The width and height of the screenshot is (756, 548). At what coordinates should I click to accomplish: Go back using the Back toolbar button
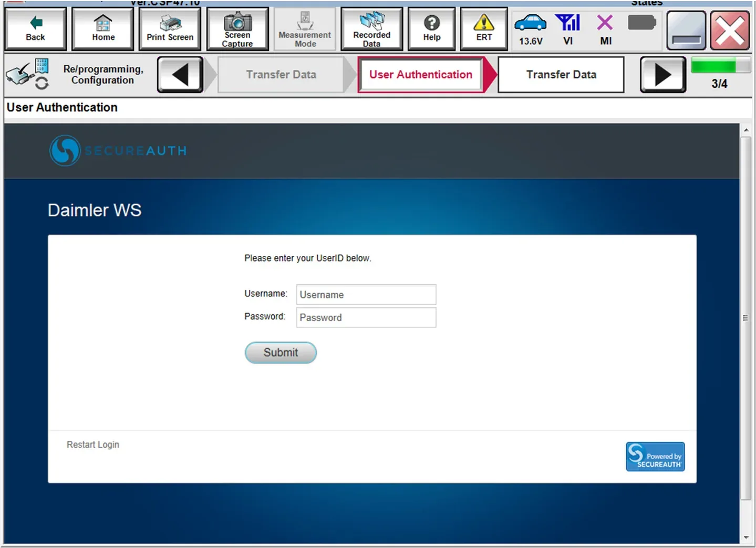35,29
